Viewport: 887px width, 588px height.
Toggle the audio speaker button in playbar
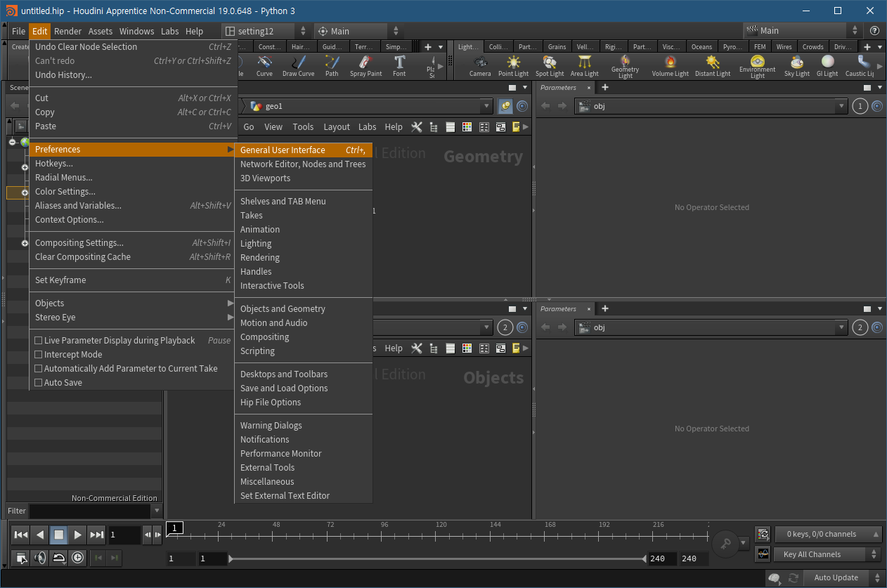coord(40,558)
